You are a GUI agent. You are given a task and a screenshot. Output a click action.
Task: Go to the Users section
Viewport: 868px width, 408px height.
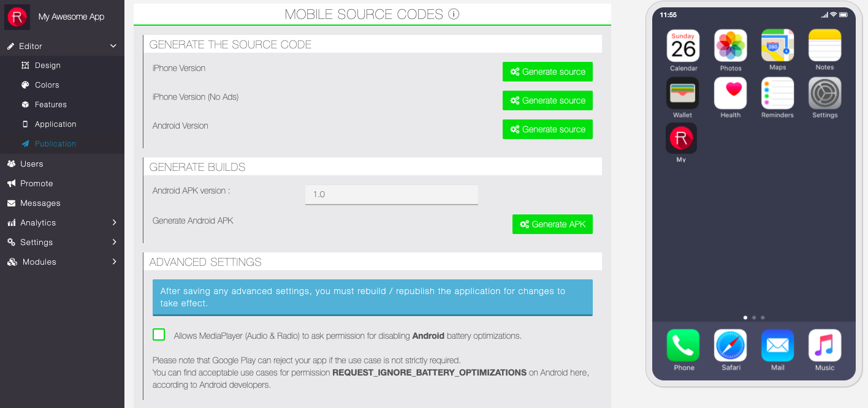pos(31,164)
